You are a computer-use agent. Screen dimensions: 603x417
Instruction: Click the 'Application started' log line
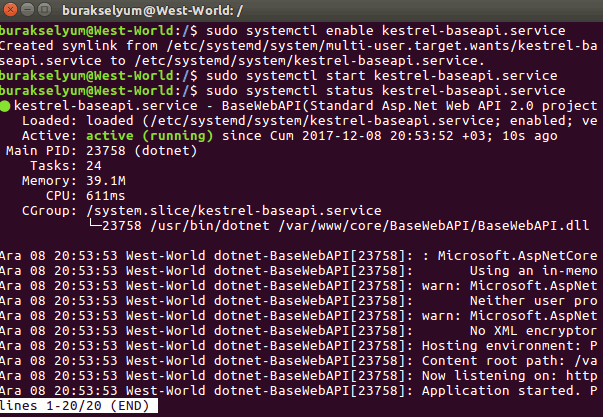[x=298, y=391]
